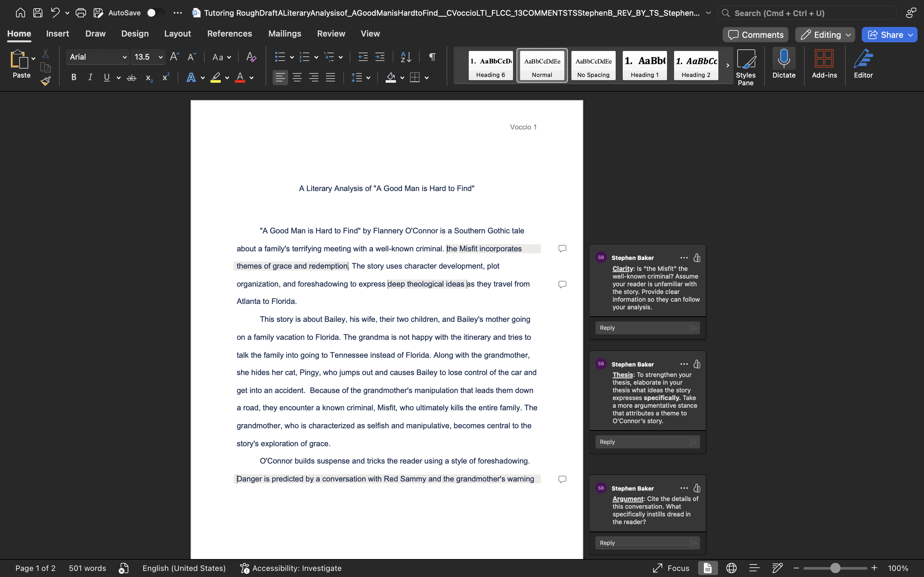The height and width of the screenshot is (577, 924).
Task: Like Stephen Baker's Thesis comment
Action: [697, 364]
